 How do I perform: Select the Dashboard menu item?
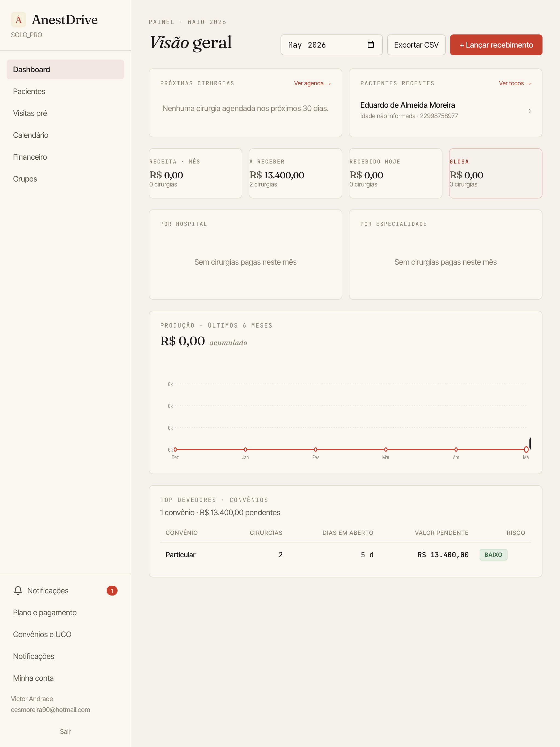pyautogui.click(x=65, y=69)
